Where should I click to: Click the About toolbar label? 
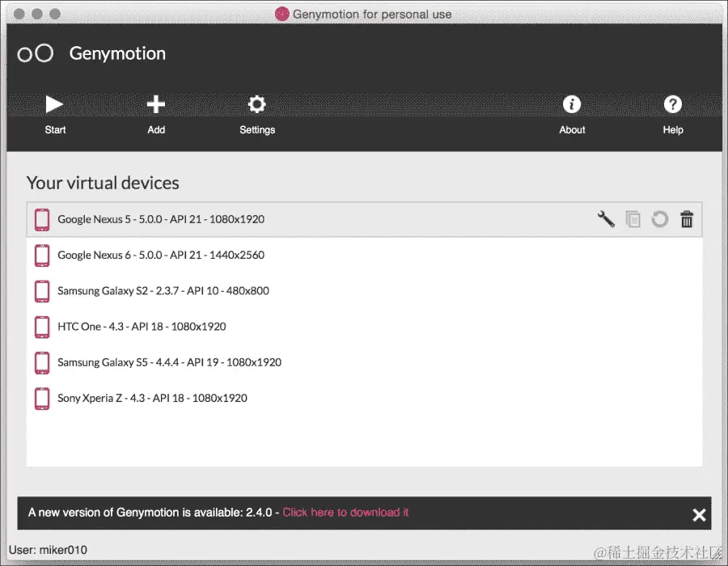pyautogui.click(x=572, y=130)
